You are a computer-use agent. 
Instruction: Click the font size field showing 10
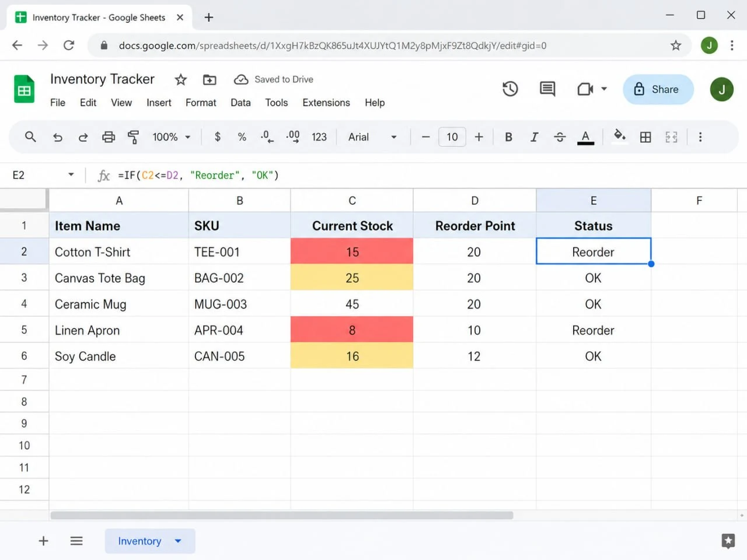452,137
